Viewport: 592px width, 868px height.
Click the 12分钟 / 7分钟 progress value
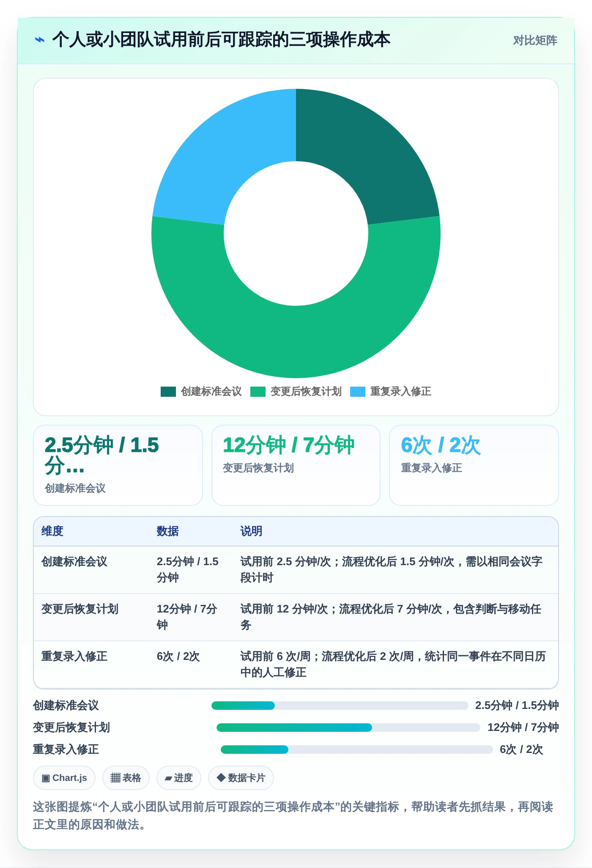pos(523,728)
